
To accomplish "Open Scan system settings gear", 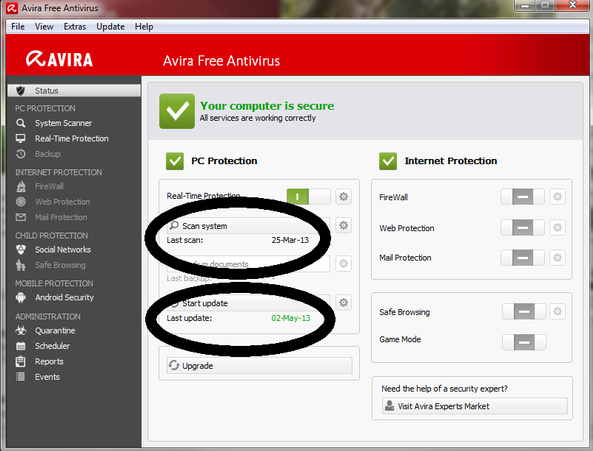I will pyautogui.click(x=343, y=225).
